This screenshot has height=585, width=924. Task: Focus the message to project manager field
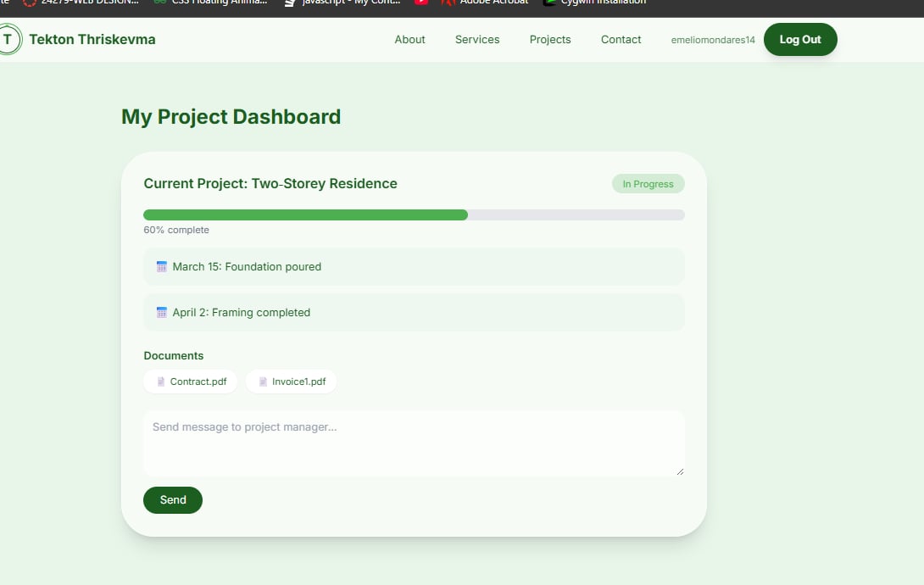coord(414,443)
